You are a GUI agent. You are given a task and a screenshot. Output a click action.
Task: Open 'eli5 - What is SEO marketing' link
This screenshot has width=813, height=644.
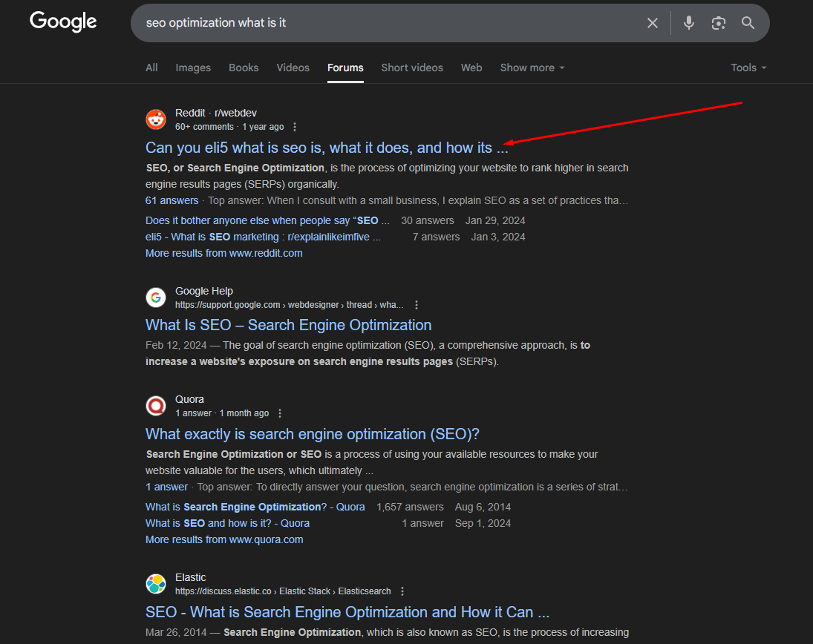pyautogui.click(x=263, y=237)
